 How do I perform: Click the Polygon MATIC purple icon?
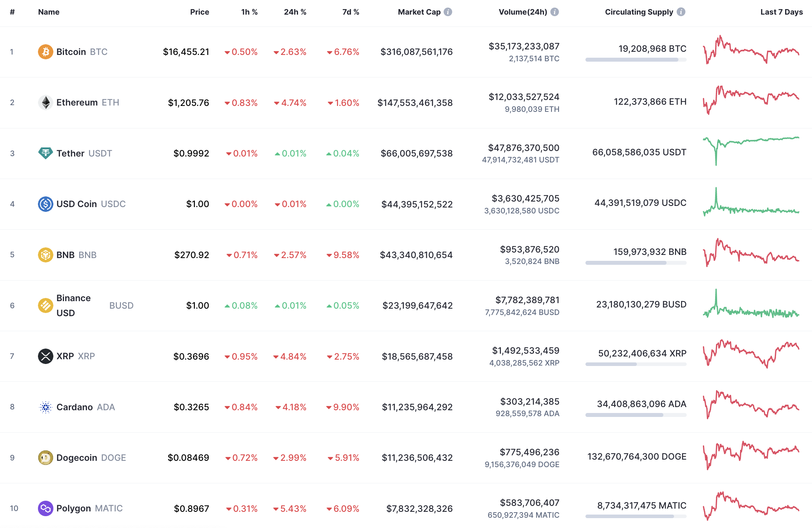pos(45,508)
